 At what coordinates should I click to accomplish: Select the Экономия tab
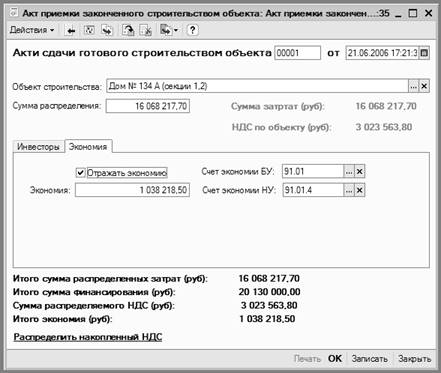88,147
